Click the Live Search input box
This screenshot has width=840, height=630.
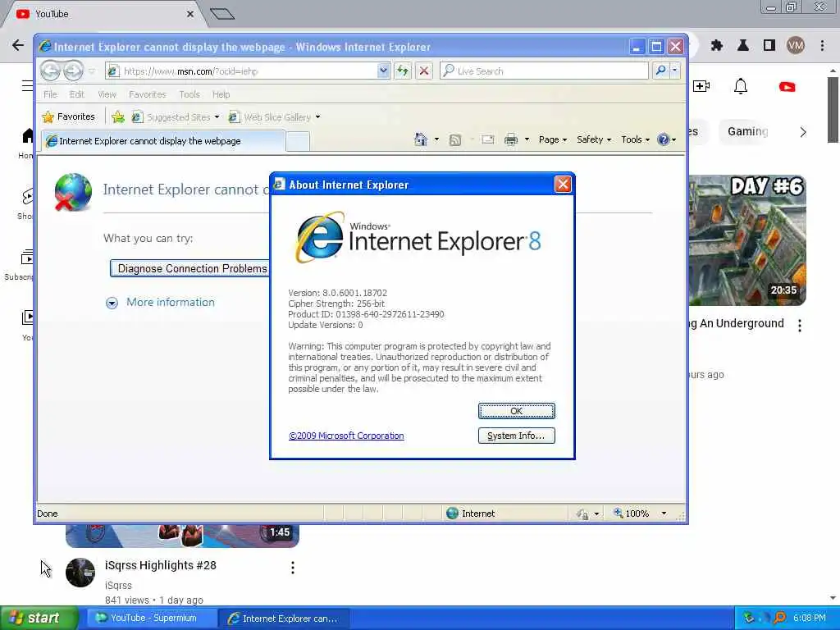click(545, 71)
